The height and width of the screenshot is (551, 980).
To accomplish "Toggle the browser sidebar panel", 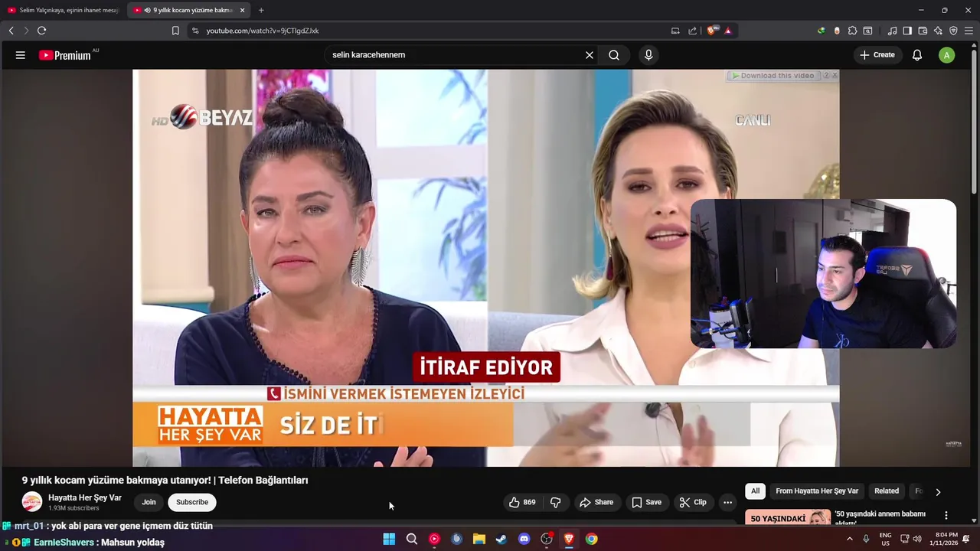I will [907, 31].
